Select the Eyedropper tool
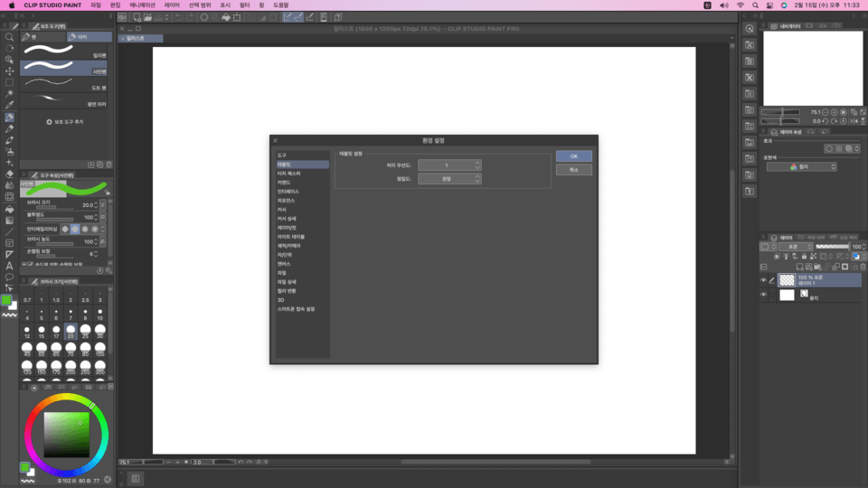 (x=9, y=105)
